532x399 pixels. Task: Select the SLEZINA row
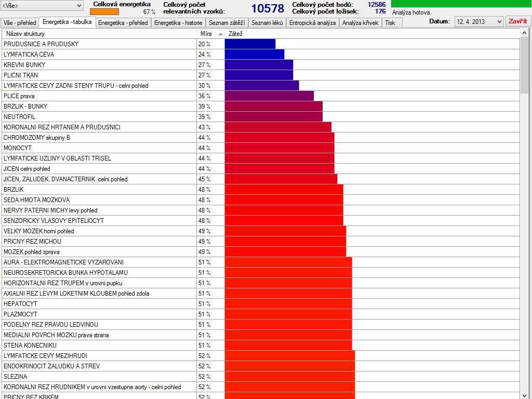pyautogui.click(x=261, y=377)
